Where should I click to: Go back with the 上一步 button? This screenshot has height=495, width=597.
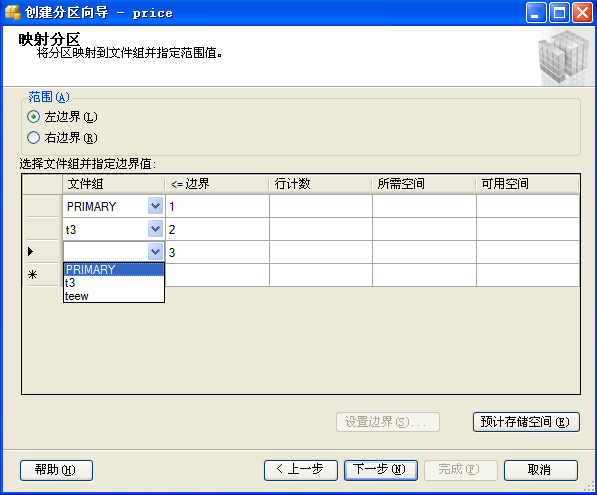click(x=301, y=470)
